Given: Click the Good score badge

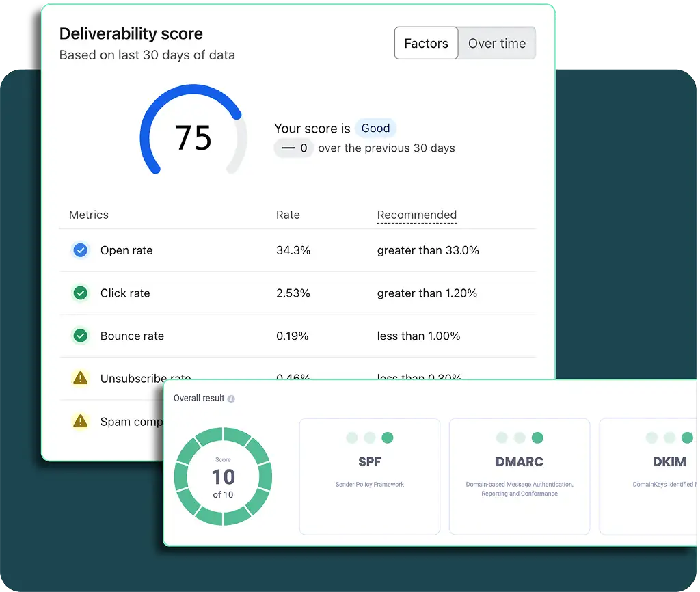Looking at the screenshot, I should click(x=375, y=129).
